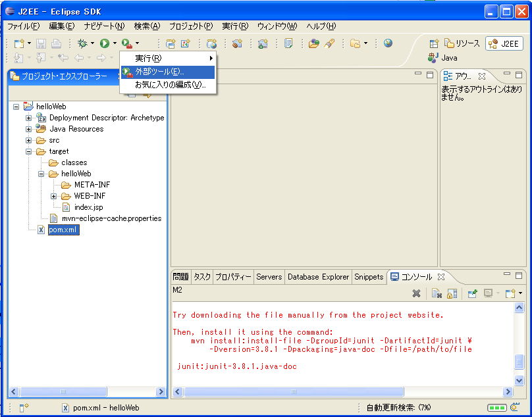Screen dimensions: 532x417
Task: Switch to the J2EE perspective button
Action: click(504, 43)
